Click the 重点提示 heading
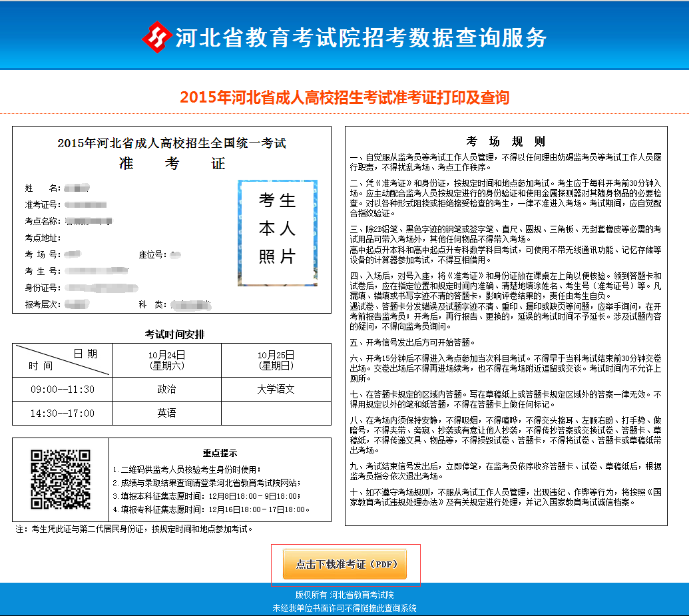Screen dimensions: 689x616 point(220,453)
